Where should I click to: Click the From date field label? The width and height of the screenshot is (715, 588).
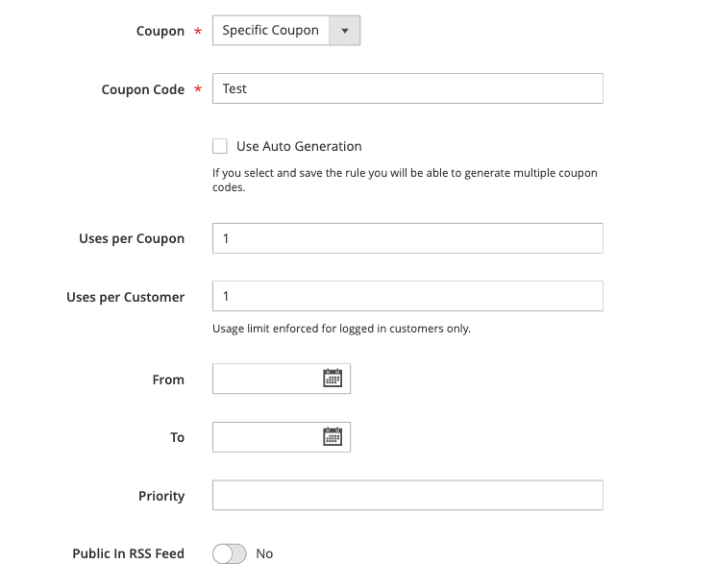point(168,380)
